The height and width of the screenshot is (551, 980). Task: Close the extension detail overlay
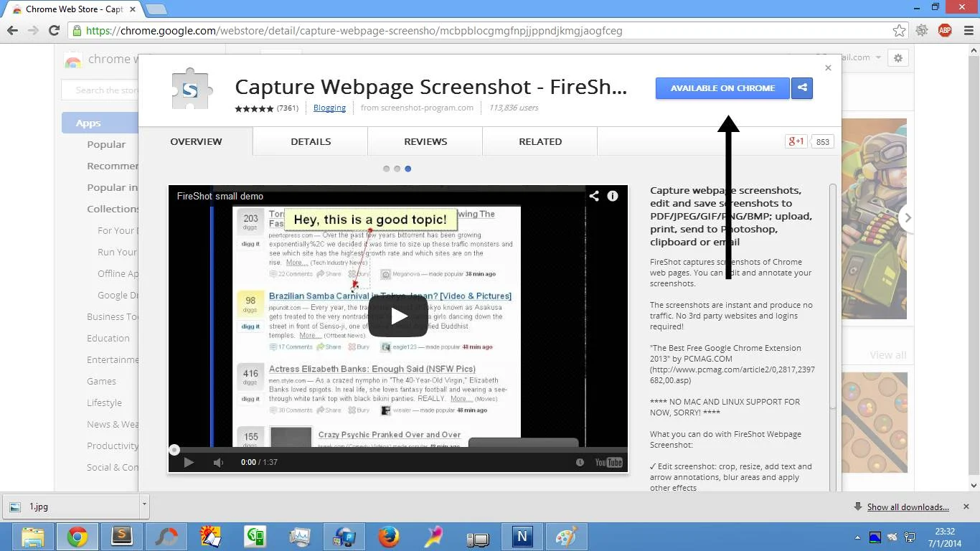pyautogui.click(x=828, y=67)
